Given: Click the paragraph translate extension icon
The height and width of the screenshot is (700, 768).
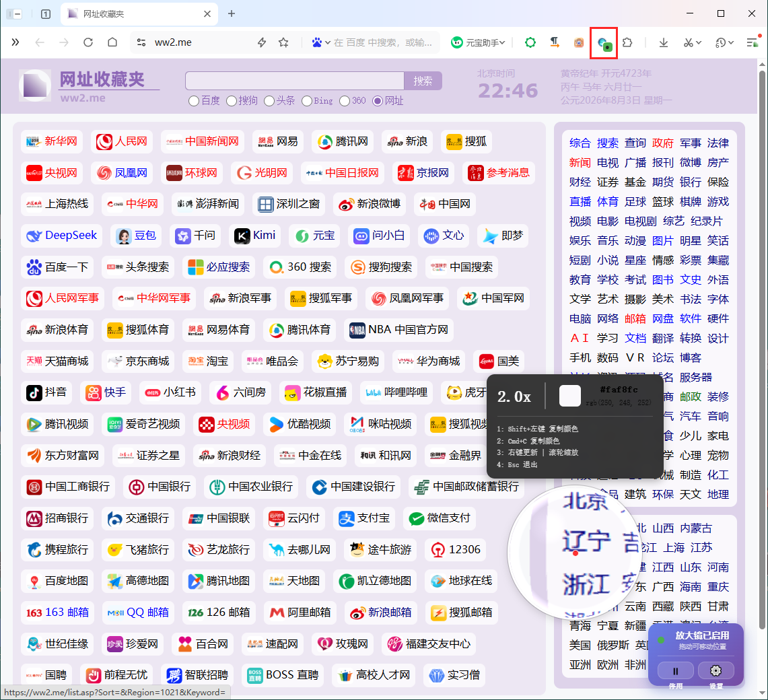Looking at the screenshot, I should 555,42.
